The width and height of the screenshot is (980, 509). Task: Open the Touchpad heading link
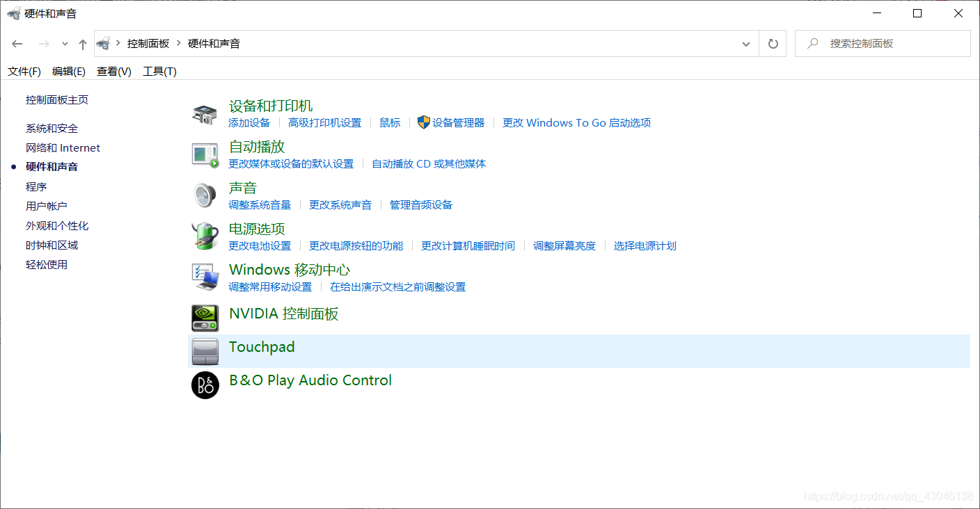[x=262, y=346]
